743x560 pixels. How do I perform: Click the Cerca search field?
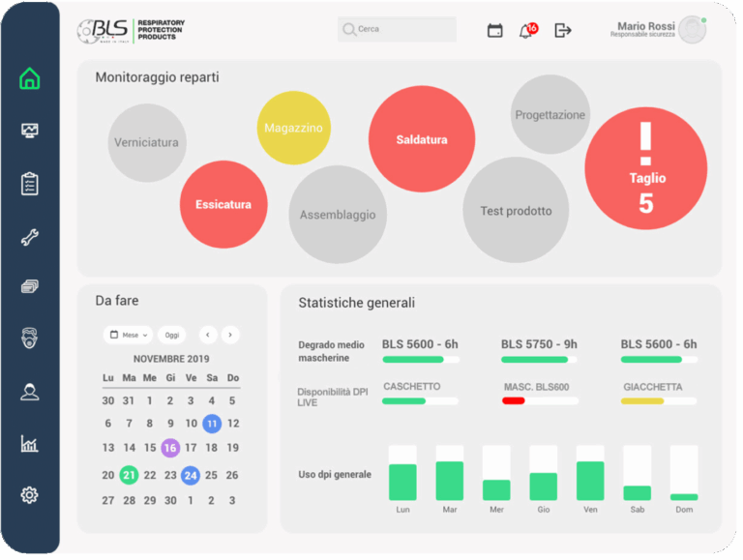point(397,29)
